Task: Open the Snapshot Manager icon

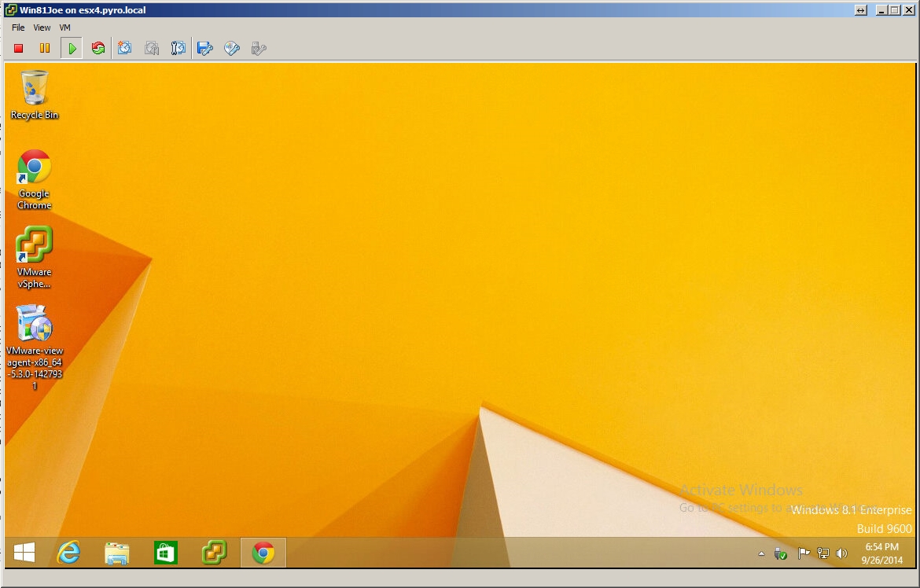Action: click(178, 49)
